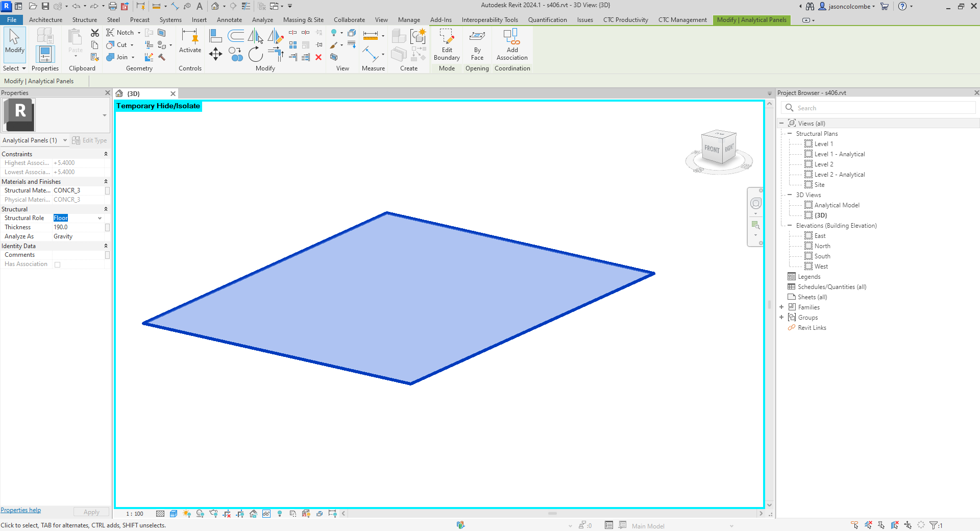Screen dimensions: 980x531
Task: Click the Edit Type button
Action: (x=89, y=140)
